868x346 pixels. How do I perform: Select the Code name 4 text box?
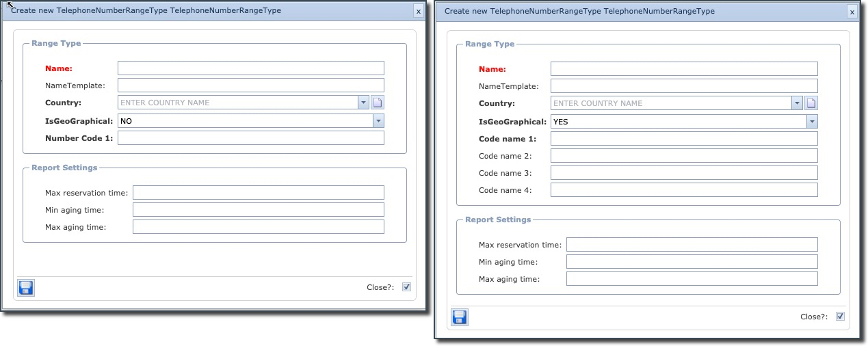(684, 190)
